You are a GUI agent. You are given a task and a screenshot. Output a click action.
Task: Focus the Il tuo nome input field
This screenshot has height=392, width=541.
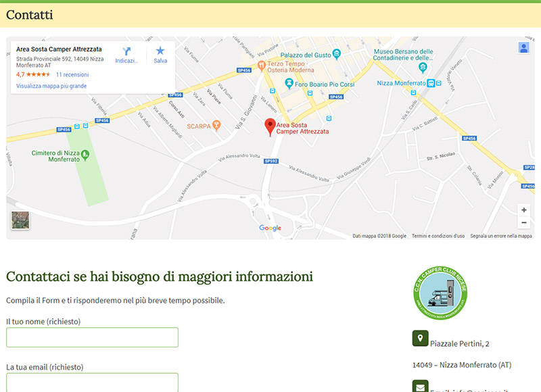click(x=92, y=337)
